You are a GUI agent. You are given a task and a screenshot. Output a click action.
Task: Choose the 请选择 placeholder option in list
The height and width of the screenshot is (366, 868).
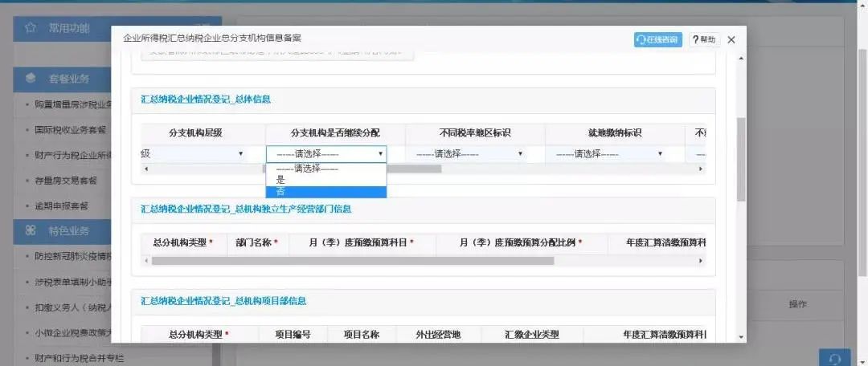[x=325, y=169]
